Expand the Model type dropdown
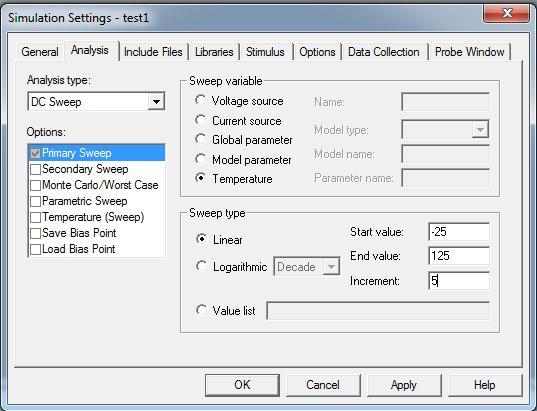Image resolution: width=537 pixels, height=411 pixels. (480, 129)
